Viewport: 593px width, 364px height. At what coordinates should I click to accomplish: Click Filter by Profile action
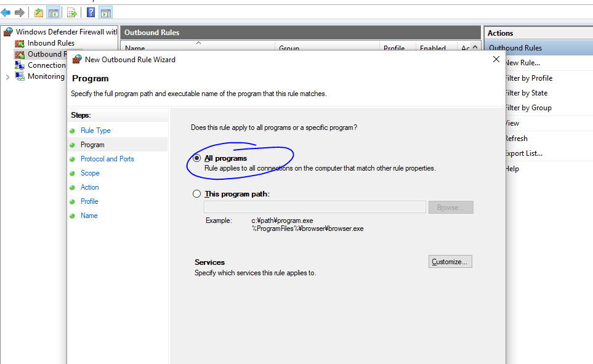[x=529, y=78]
